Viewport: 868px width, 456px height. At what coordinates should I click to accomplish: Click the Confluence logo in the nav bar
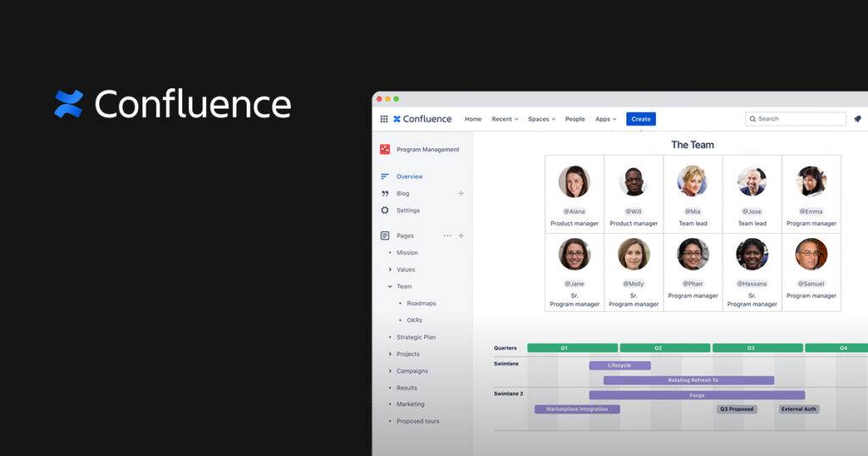[422, 119]
